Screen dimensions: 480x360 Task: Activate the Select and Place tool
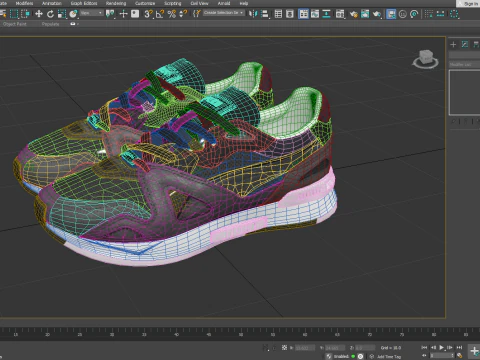(73, 14)
